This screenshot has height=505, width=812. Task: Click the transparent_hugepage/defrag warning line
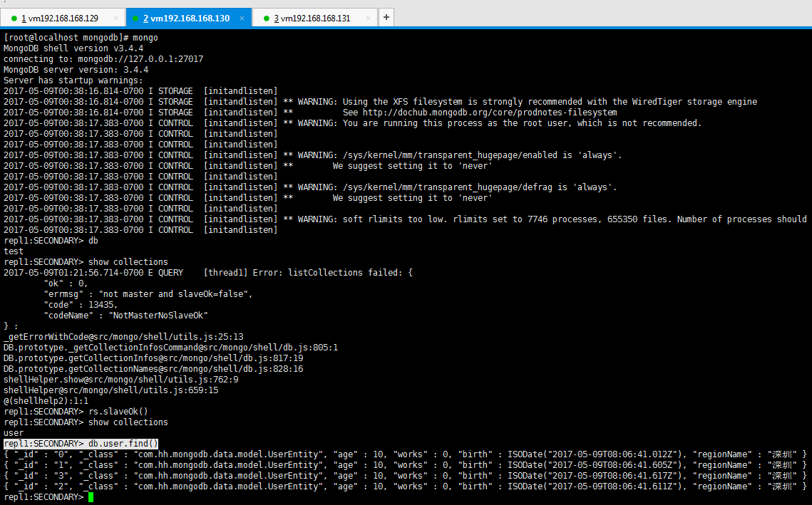(310, 187)
